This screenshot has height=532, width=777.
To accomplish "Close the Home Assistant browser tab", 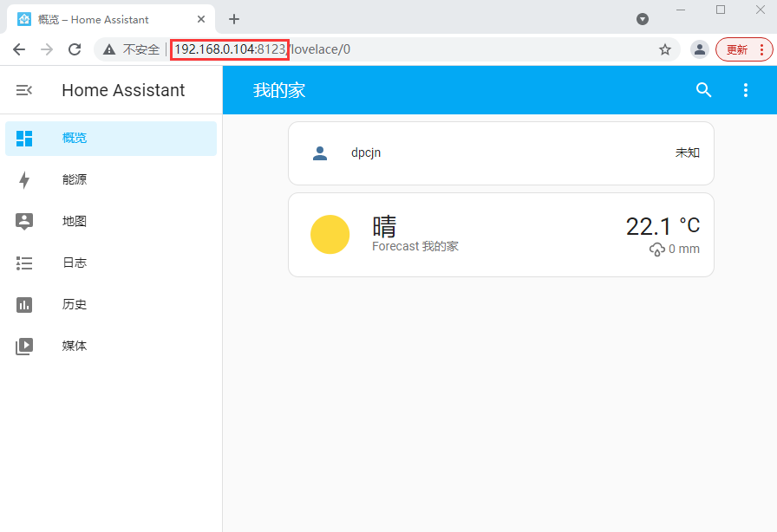I will point(201,19).
